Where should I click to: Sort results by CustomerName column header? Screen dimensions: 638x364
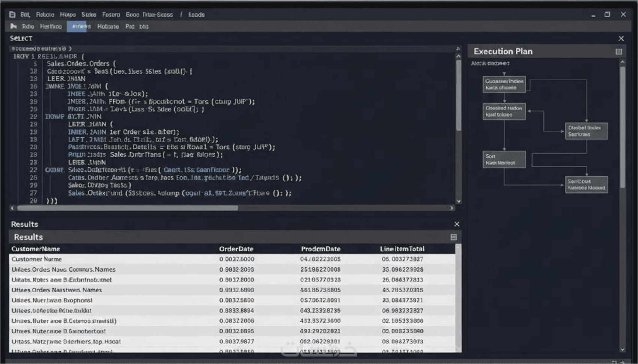[x=36, y=249]
